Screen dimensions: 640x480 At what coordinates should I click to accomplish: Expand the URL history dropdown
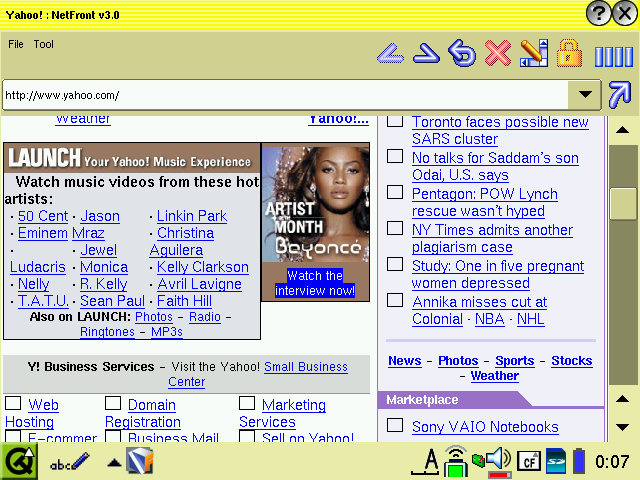583,95
